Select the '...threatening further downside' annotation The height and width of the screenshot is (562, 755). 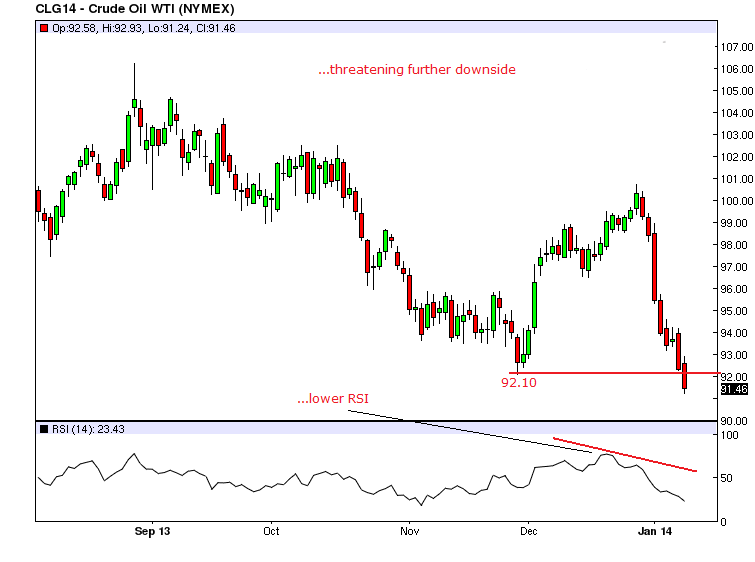click(416, 70)
